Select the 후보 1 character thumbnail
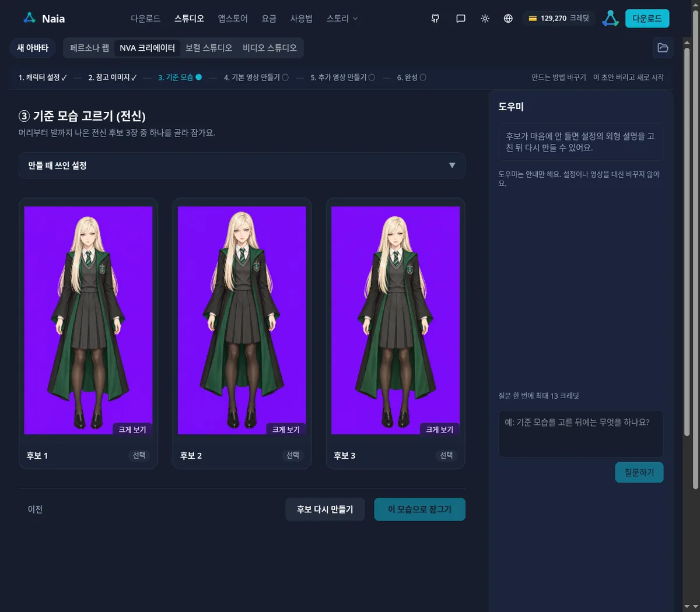 point(88,320)
